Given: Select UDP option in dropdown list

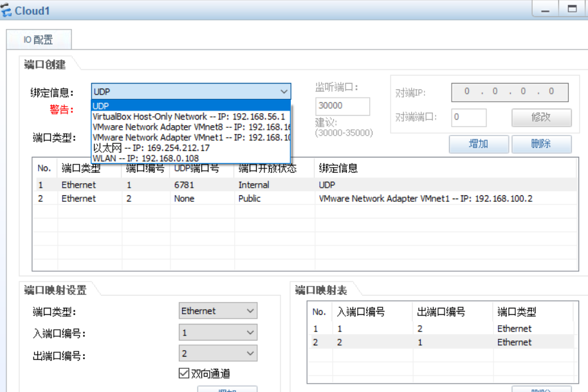Looking at the screenshot, I should (x=191, y=105).
